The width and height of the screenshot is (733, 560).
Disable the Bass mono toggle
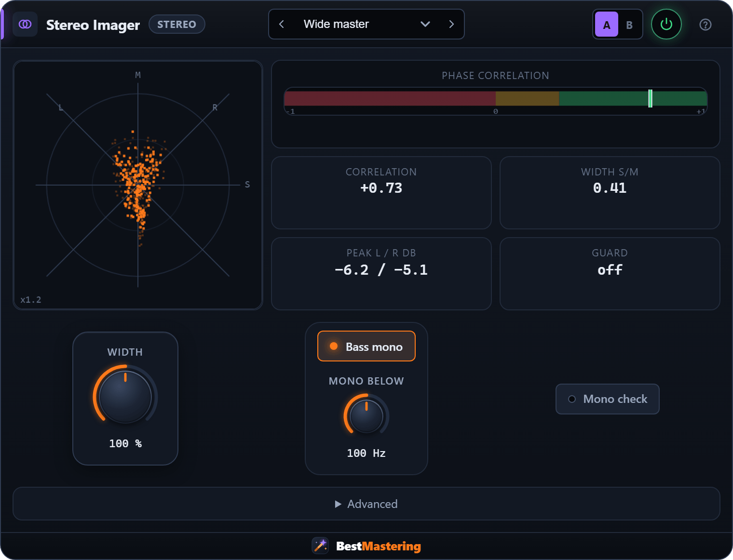366,346
